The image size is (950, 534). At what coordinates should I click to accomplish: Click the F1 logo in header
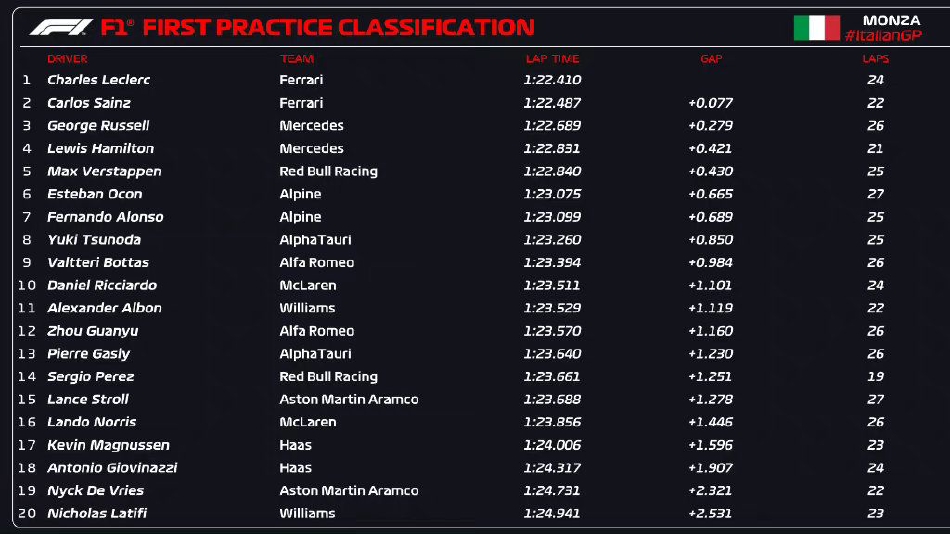point(60,27)
